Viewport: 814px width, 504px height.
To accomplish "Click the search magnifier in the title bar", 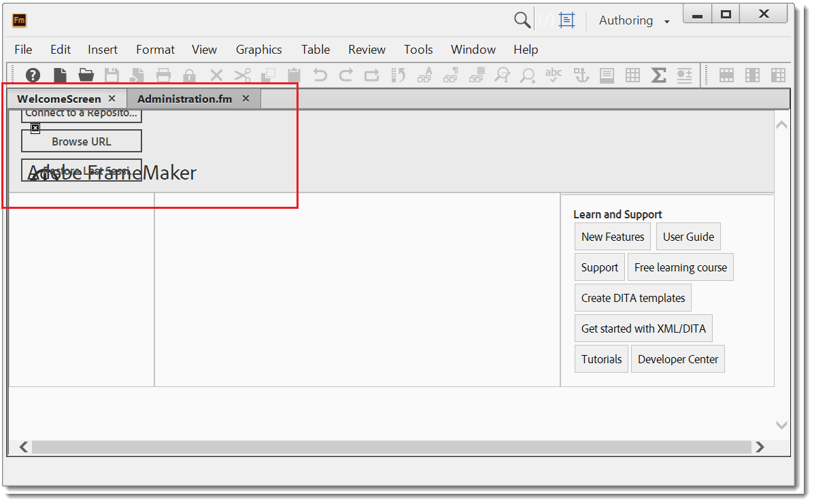I will [x=522, y=20].
